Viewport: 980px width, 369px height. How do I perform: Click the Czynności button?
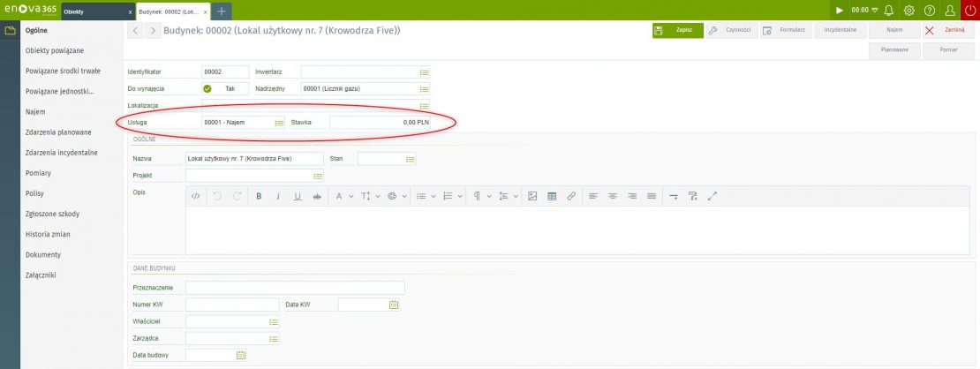[x=730, y=30]
